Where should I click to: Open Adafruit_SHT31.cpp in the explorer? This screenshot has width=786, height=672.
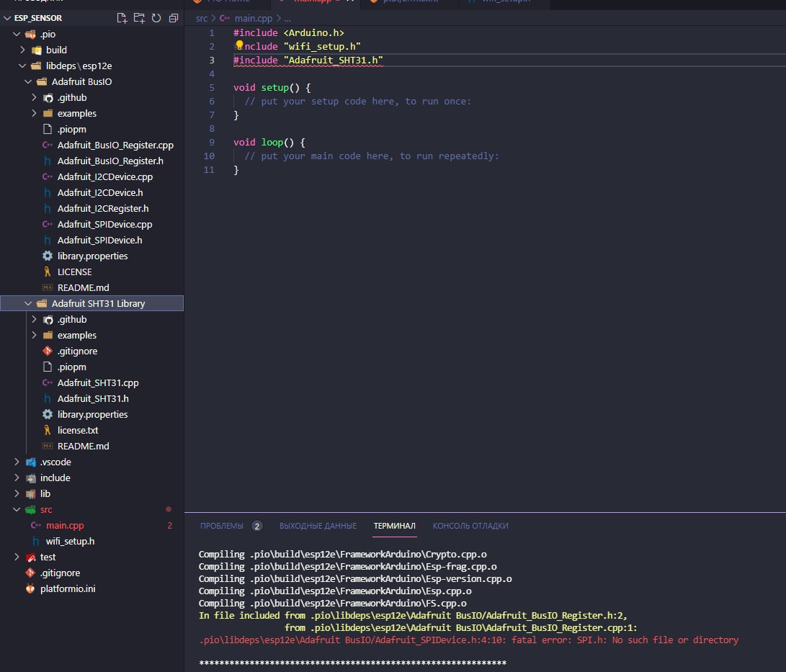tap(98, 382)
